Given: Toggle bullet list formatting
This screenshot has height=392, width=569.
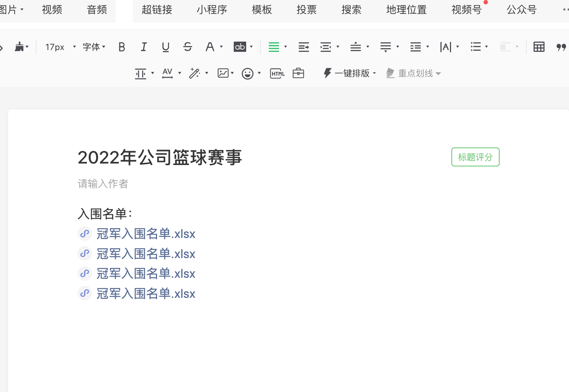Looking at the screenshot, I should pyautogui.click(x=476, y=47).
